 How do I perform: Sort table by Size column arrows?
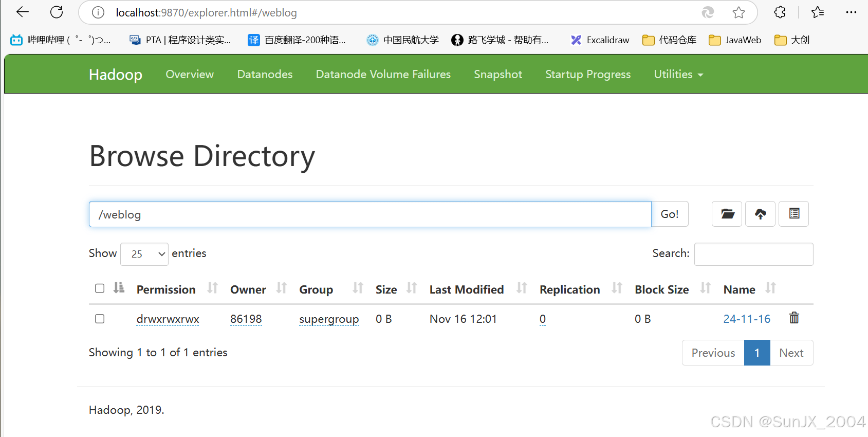click(411, 288)
